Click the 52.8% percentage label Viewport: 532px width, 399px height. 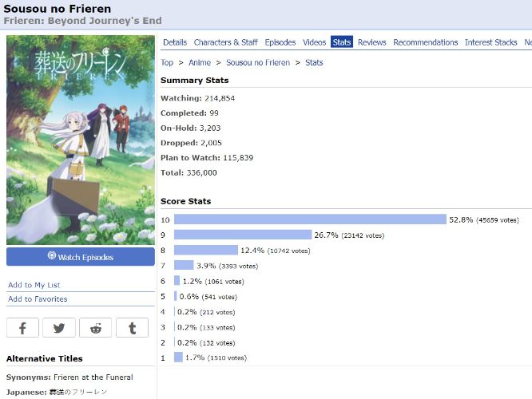(461, 219)
